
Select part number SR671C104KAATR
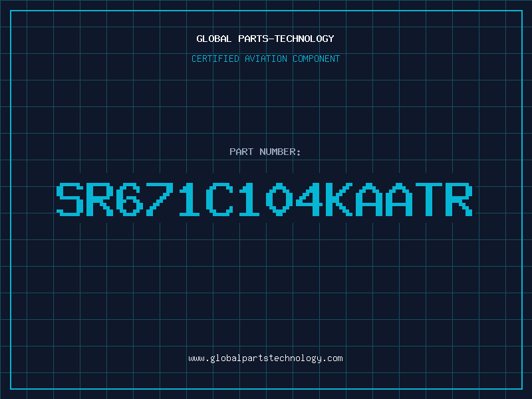tap(265, 199)
